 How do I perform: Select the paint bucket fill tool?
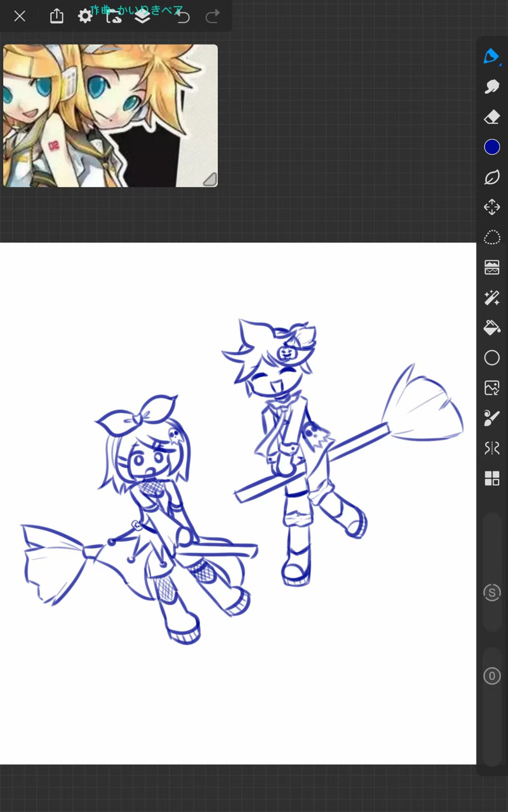(492, 328)
